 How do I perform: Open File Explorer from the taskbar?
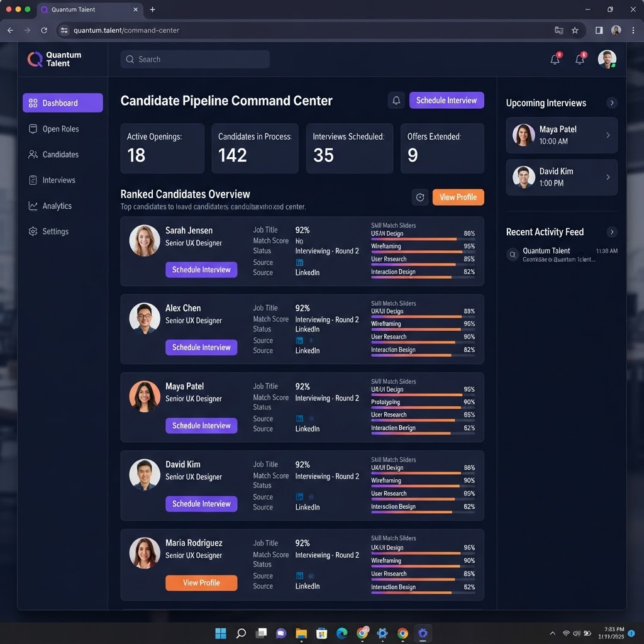301,633
